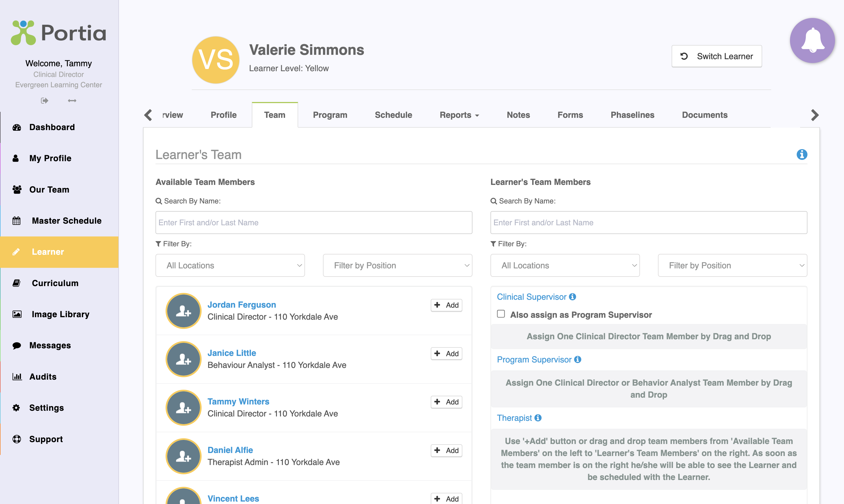The image size is (844, 504).
Task: Open Learner's Team info icon
Action: pos(801,155)
